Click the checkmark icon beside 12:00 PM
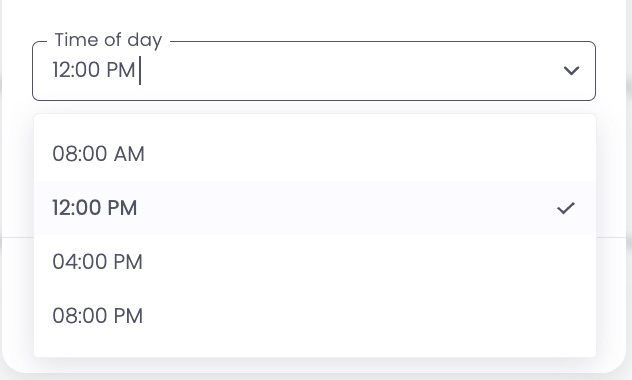The height and width of the screenshot is (380, 632). 566,208
